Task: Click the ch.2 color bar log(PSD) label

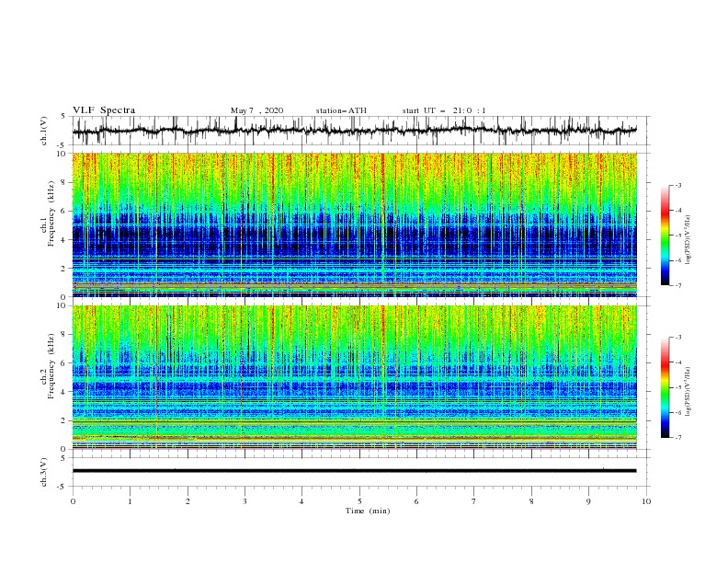Action: [688, 391]
